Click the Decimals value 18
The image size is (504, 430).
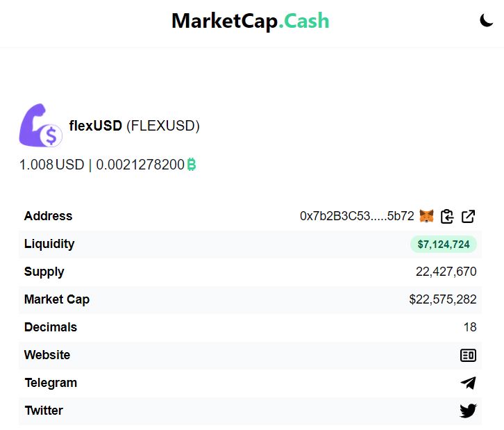[470, 327]
